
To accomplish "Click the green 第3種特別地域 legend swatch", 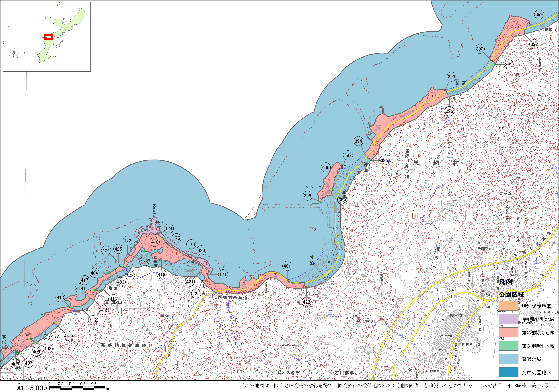I will pyautogui.click(x=508, y=346).
